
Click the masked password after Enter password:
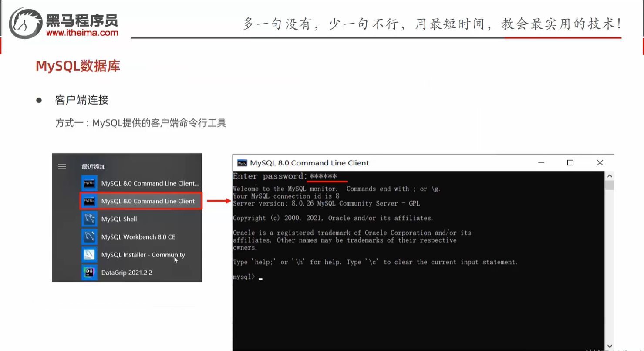click(323, 176)
